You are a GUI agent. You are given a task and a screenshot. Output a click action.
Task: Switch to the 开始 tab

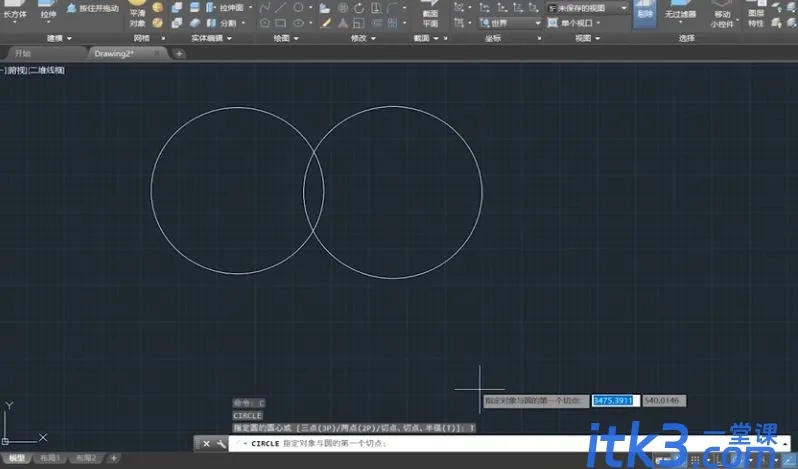23,53
